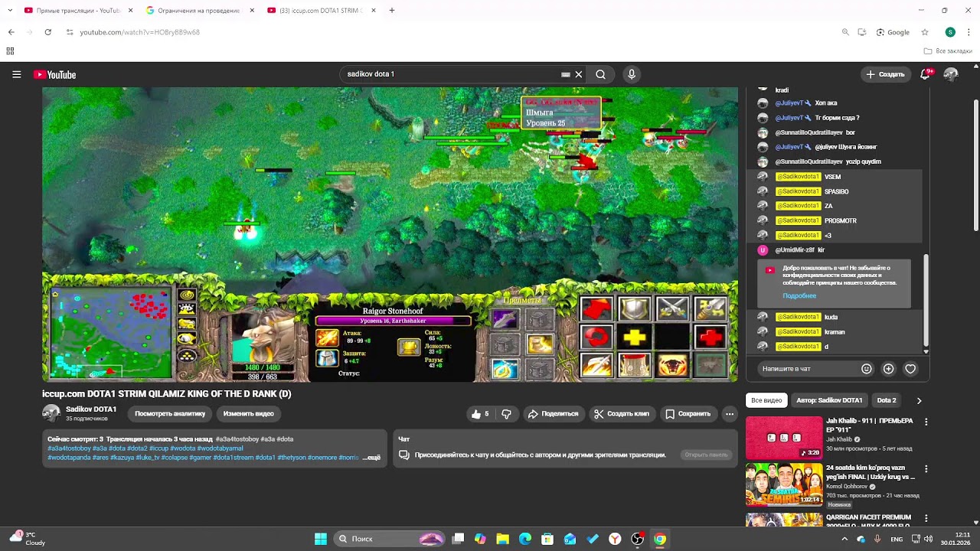
Task: Click Создать клип button
Action: 622,414
